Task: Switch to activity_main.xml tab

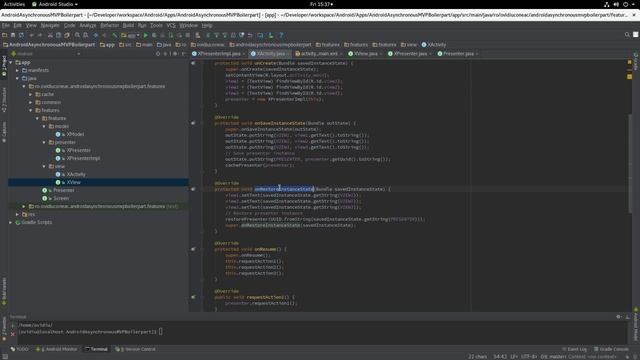Action: click(319, 54)
